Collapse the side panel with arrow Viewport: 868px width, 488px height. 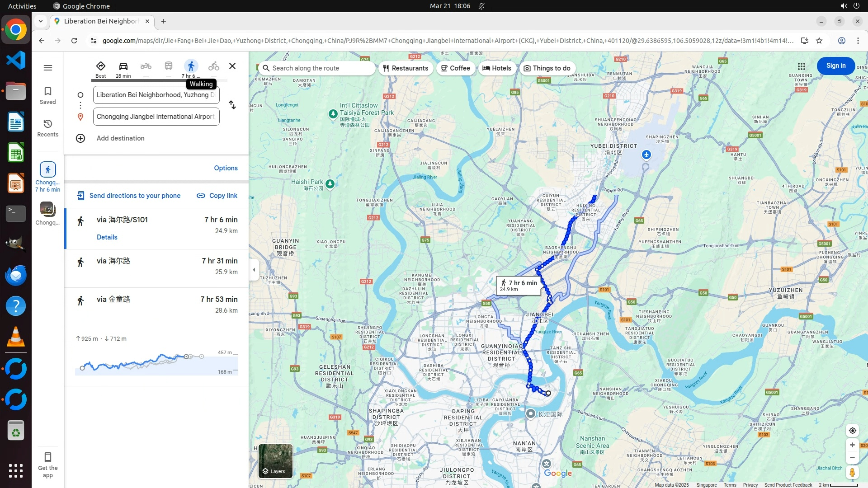pyautogui.click(x=254, y=270)
